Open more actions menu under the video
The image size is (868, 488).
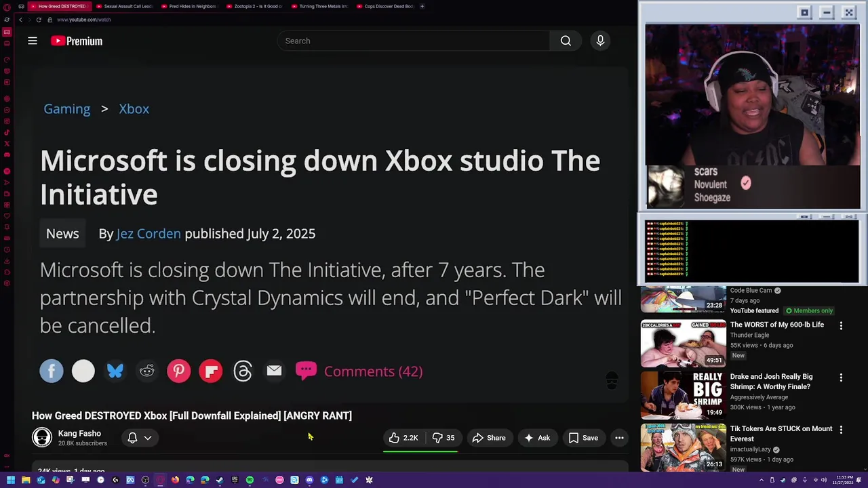pos(619,438)
